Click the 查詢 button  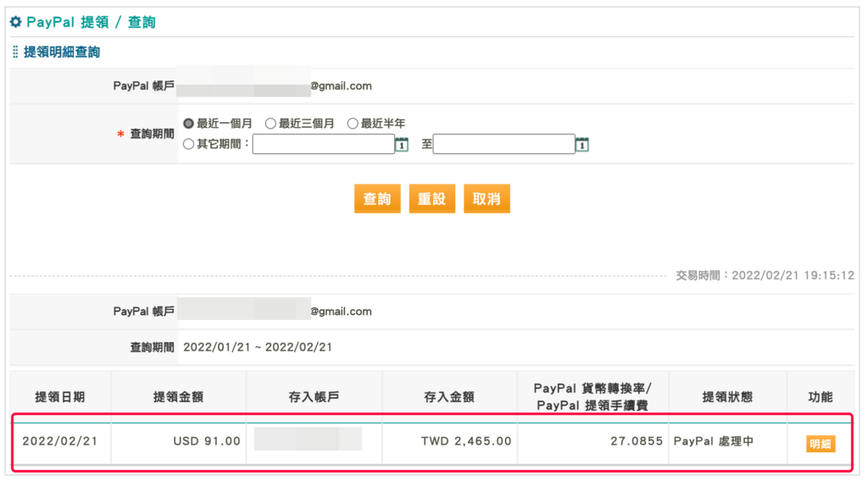click(x=377, y=199)
